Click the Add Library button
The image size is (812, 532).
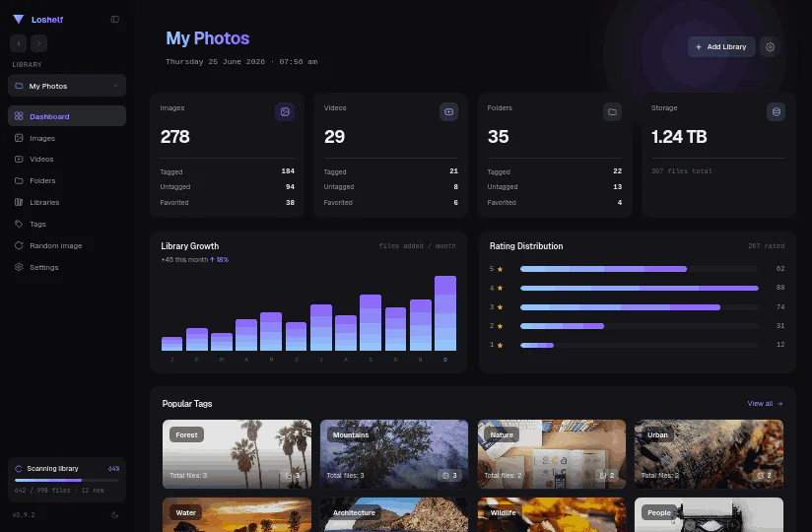pyautogui.click(x=721, y=47)
